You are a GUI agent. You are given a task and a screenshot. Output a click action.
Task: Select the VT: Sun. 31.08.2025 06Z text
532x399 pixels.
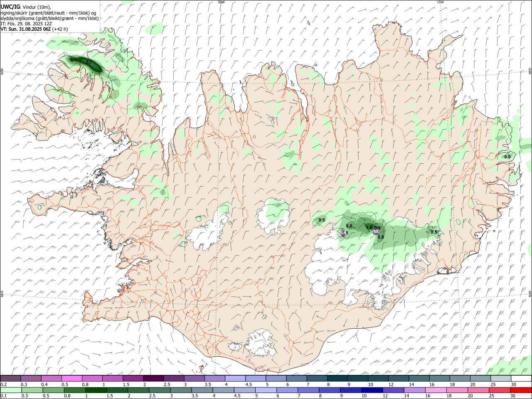pos(26,29)
